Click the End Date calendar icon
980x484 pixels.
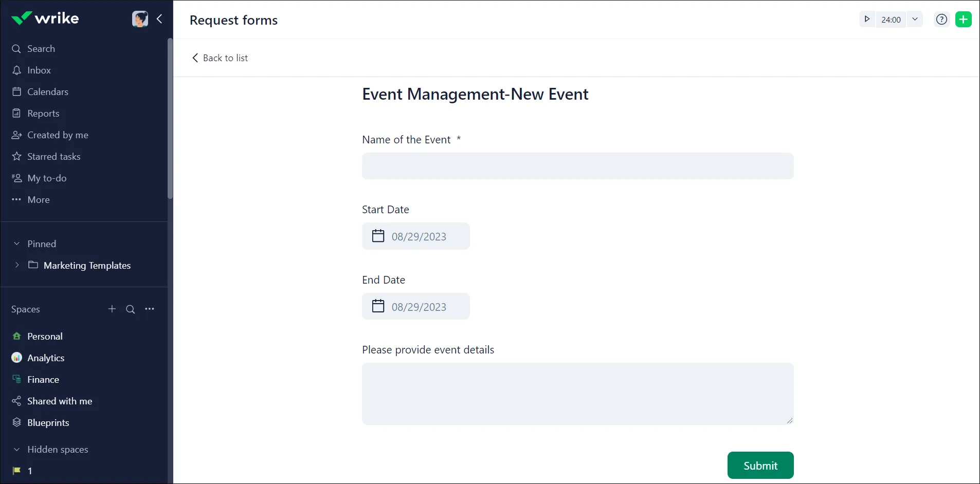click(x=378, y=306)
